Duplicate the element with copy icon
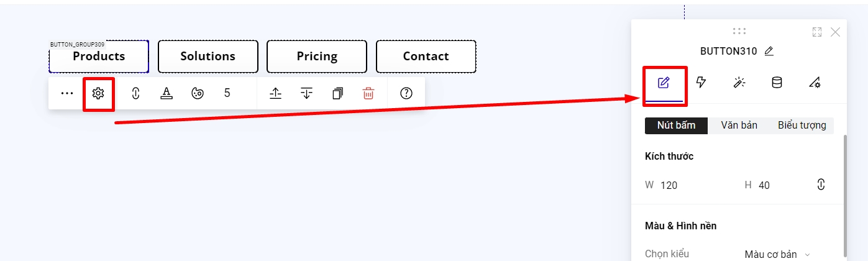 337,93
